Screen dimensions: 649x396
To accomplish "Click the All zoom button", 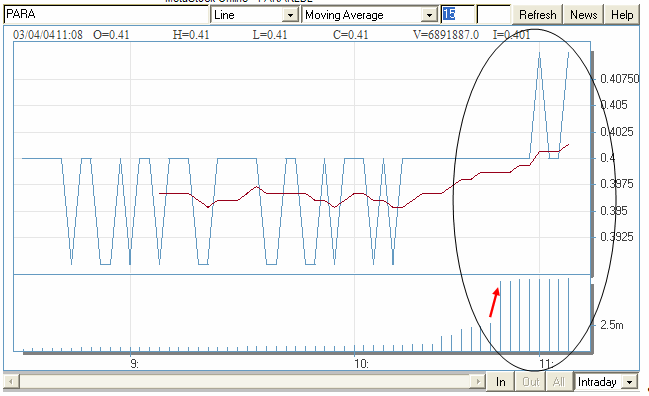I will pos(558,382).
